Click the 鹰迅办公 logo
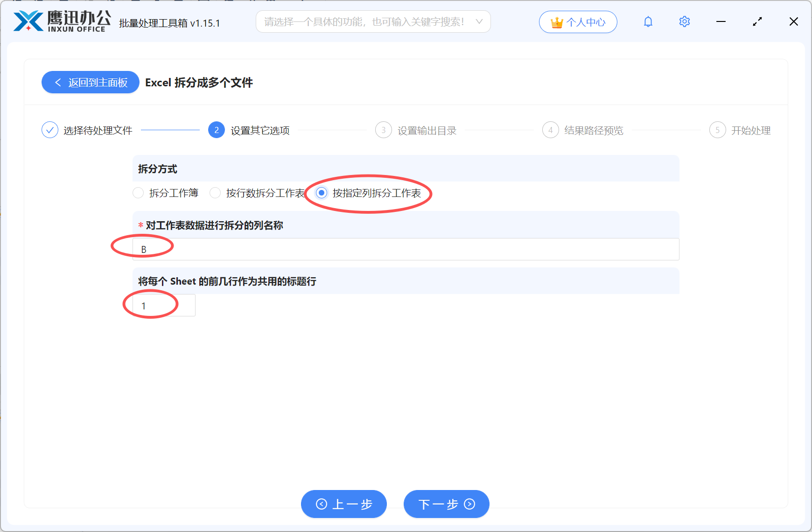The height and width of the screenshot is (532, 812). coord(61,21)
